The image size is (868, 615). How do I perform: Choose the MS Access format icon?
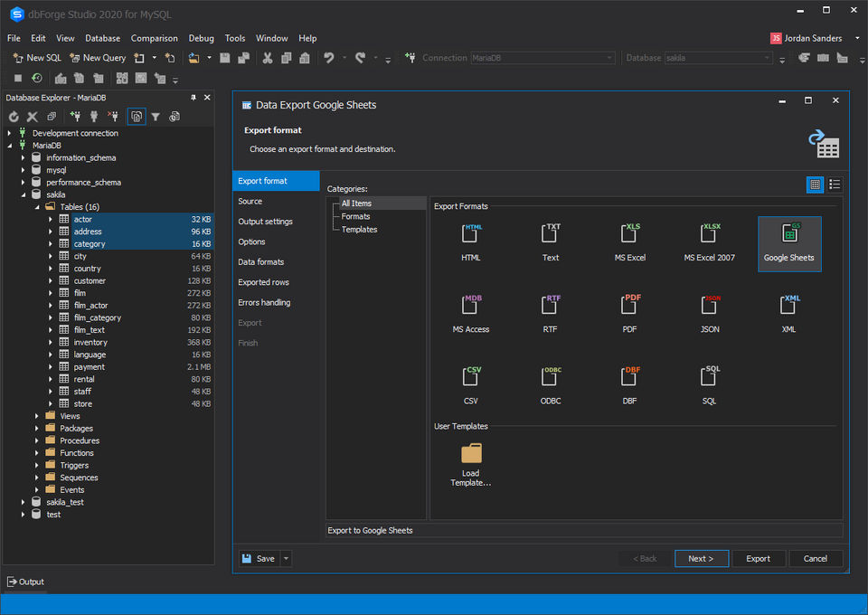coord(471,306)
